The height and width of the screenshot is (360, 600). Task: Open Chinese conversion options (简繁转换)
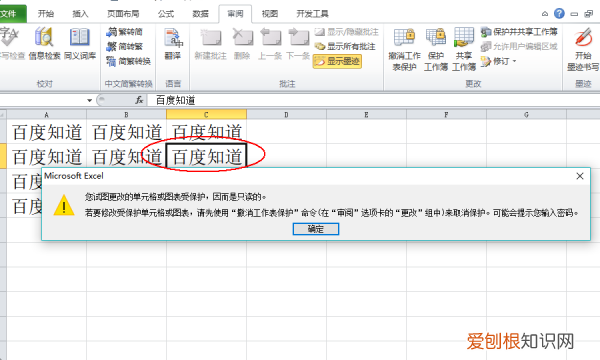(129, 61)
